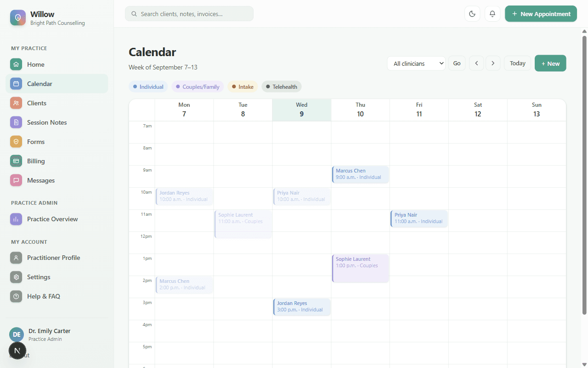Open Clients via its people icon
588x368 pixels.
click(x=16, y=103)
